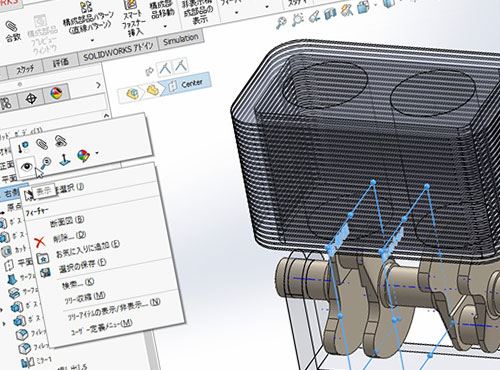This screenshot has width=500, height=370.
Task: Select the ミラー1 feature in the tree
Action: tap(37, 361)
